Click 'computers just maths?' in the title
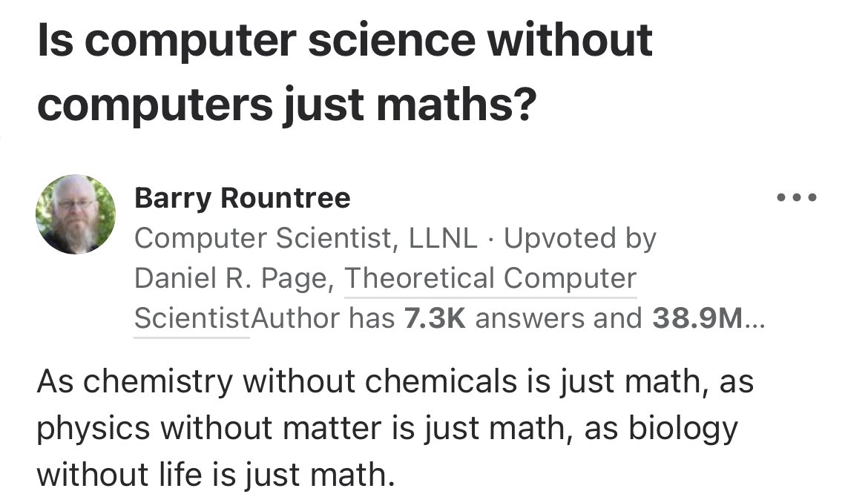The image size is (868, 494). pyautogui.click(x=286, y=104)
